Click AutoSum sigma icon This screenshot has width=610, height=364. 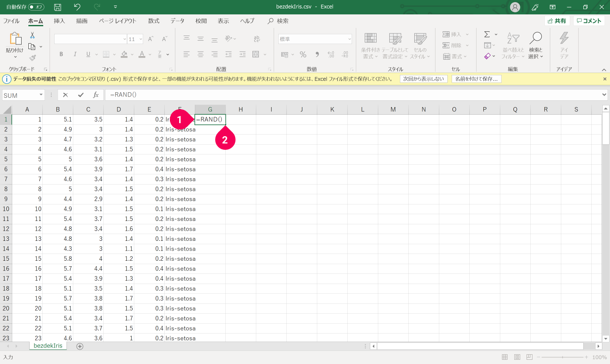(487, 34)
